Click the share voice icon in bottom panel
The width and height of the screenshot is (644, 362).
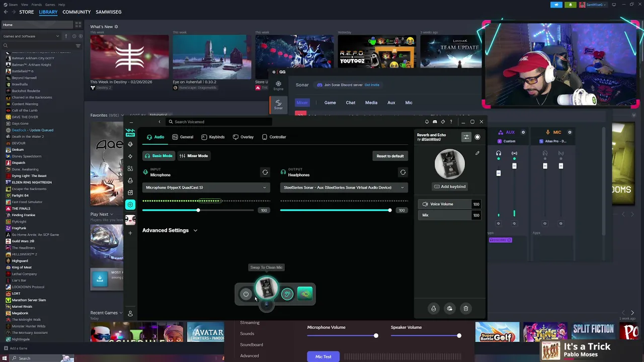(x=450, y=309)
